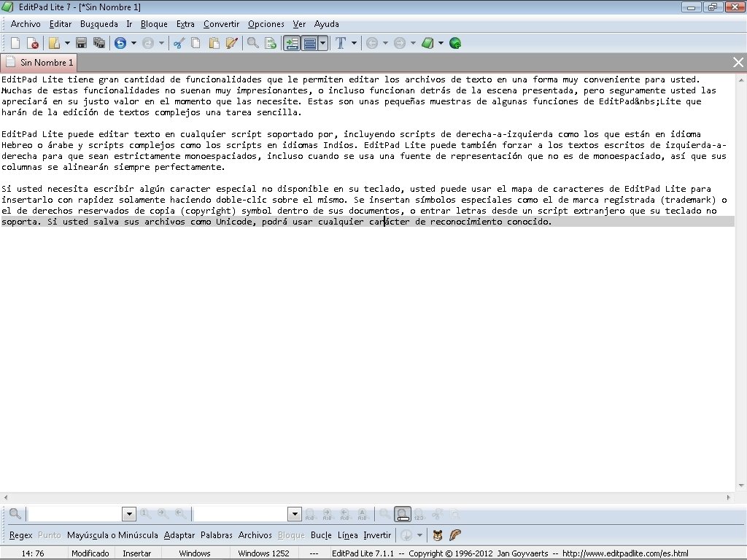
Task: Open search with the toolbar magnifier icon
Action: pos(253,43)
